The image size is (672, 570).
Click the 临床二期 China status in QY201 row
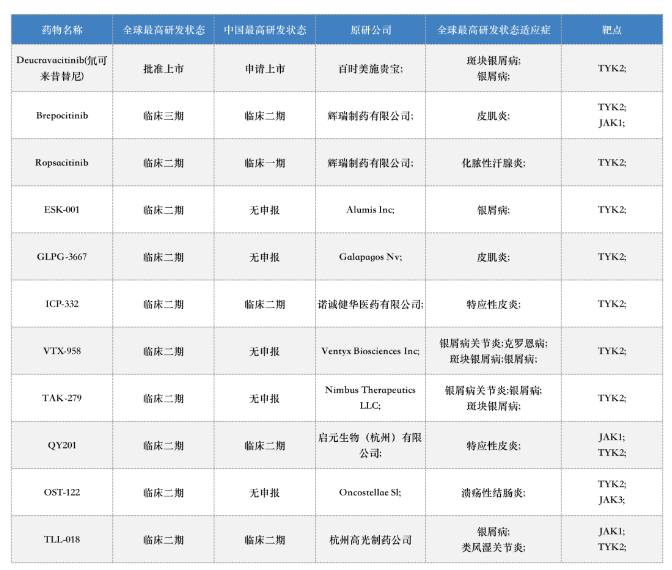click(x=265, y=445)
